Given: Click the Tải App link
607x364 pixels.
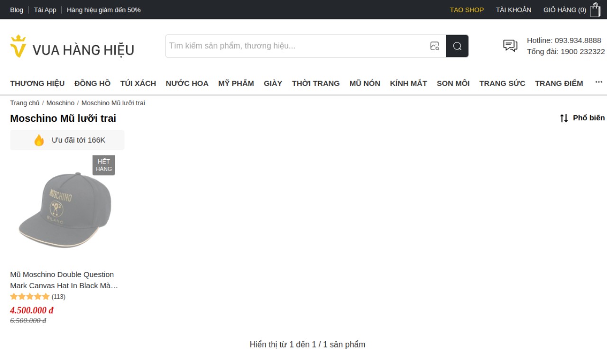Looking at the screenshot, I should (x=45, y=10).
